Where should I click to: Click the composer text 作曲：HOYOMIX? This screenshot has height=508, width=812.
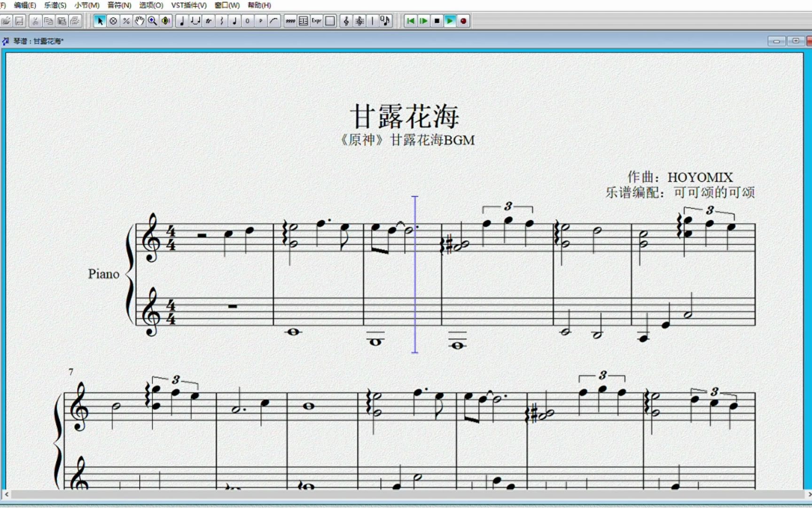pyautogui.click(x=680, y=177)
